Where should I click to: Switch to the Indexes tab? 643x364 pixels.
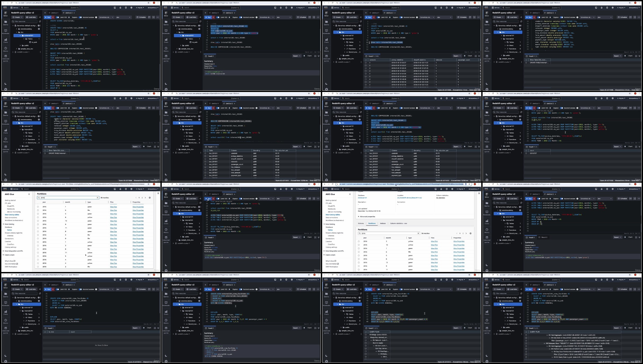coord(383,223)
